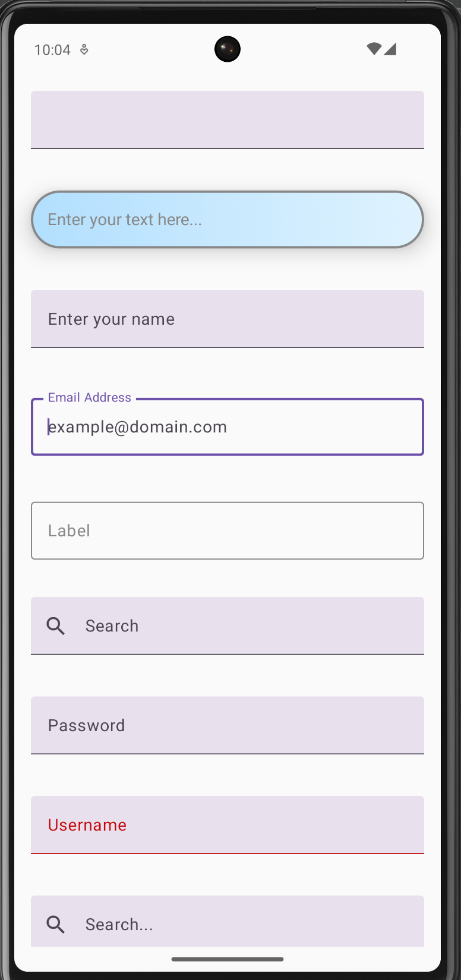Tap the 'Email Address' floating label
The image size is (461, 980).
pos(90,397)
